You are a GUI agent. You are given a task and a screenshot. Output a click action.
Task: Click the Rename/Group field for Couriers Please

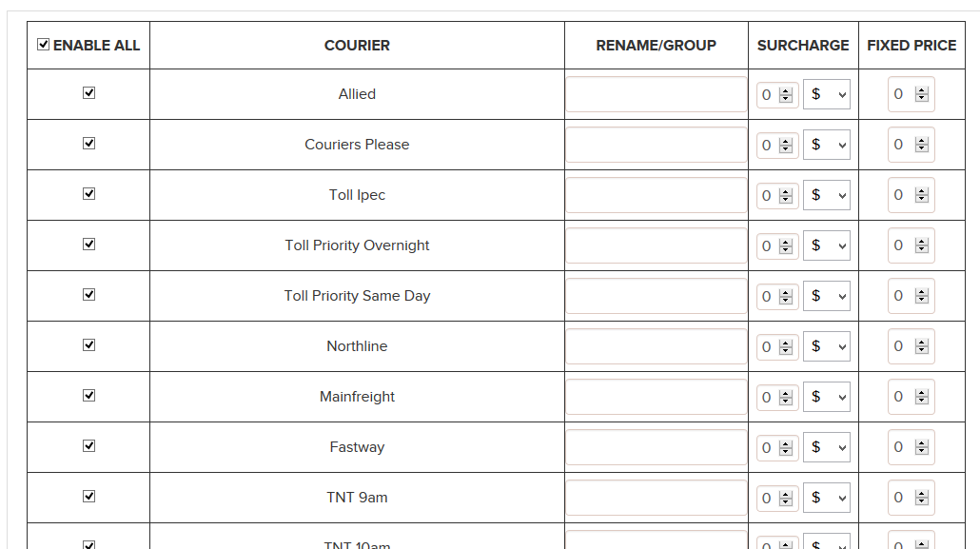[657, 145]
